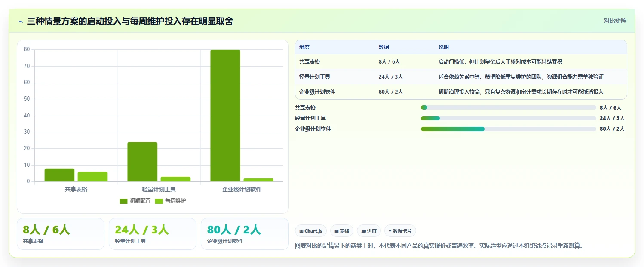Click the 共享表格 progress row label

pyautogui.click(x=305, y=107)
